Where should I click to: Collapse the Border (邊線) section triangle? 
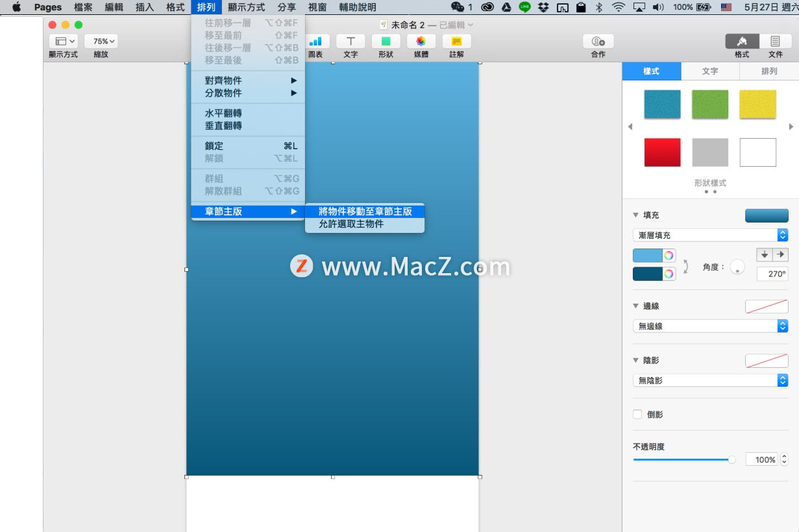coord(635,306)
